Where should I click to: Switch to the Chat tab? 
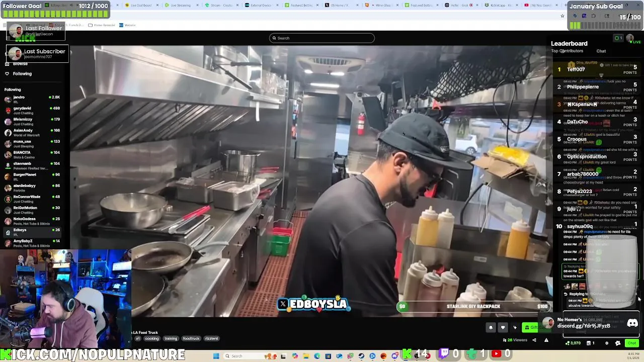601,51
